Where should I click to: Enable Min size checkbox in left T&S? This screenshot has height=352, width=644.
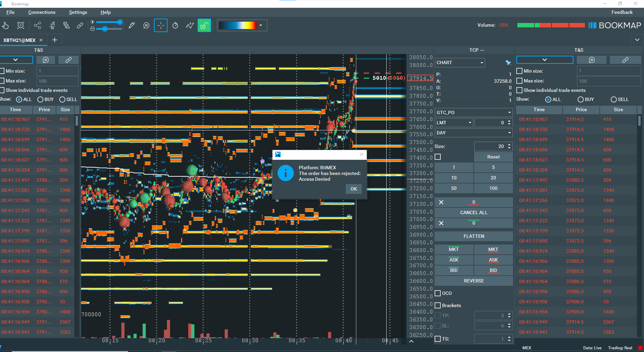click(2, 71)
